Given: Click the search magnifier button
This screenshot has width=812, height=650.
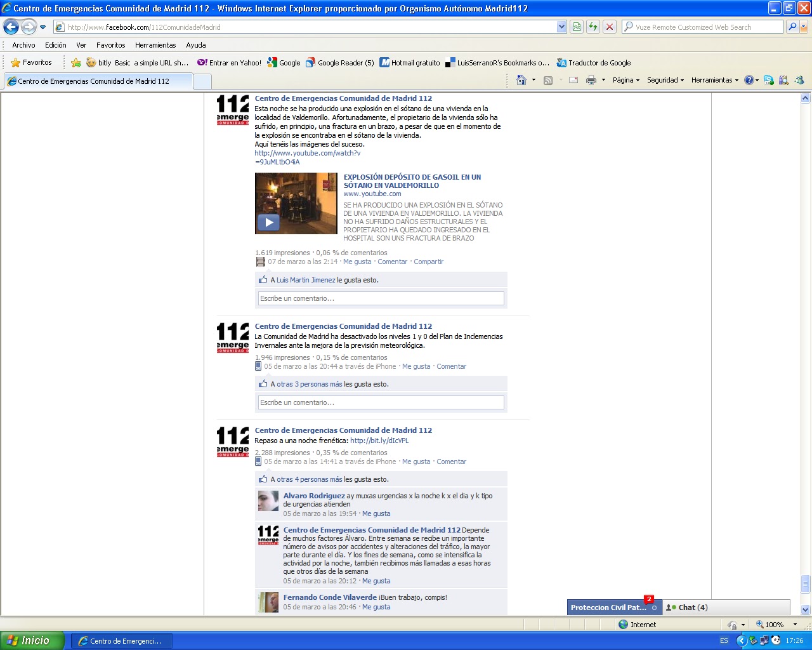Looking at the screenshot, I should pyautogui.click(x=792, y=27).
